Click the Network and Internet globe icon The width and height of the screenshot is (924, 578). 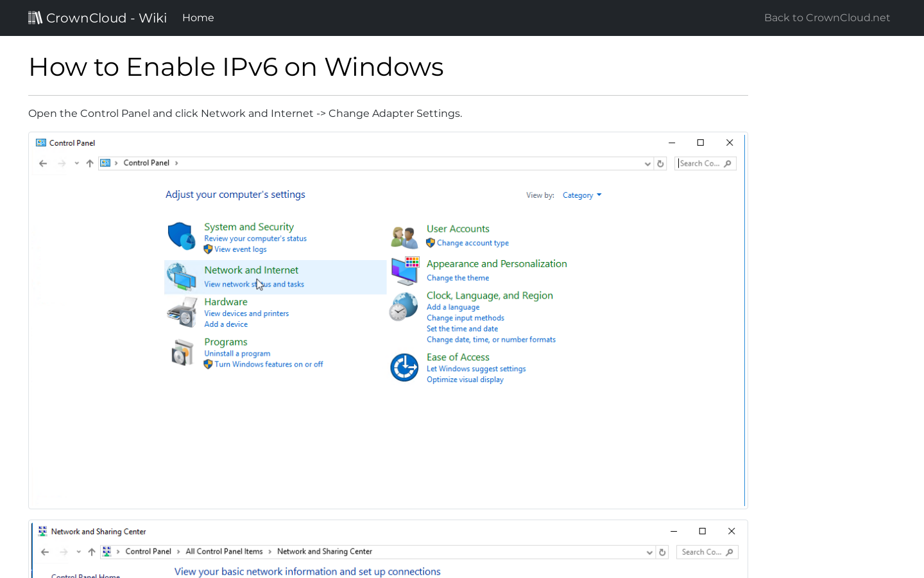click(182, 277)
